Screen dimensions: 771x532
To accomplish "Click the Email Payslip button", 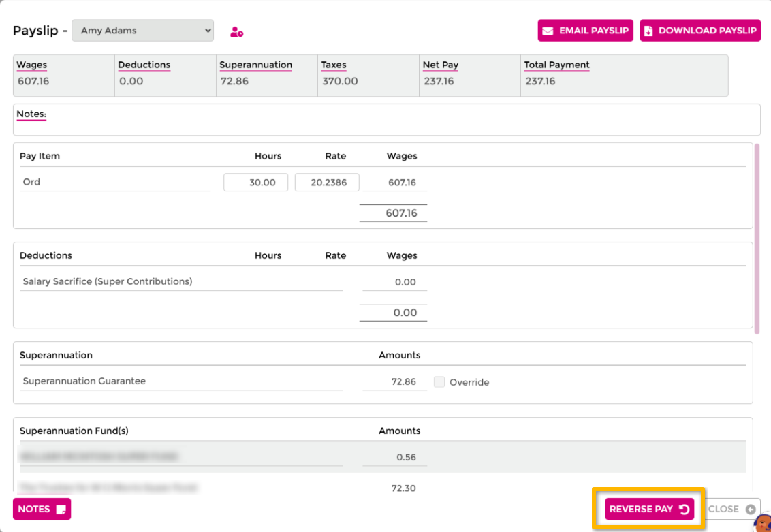I will [x=585, y=31].
